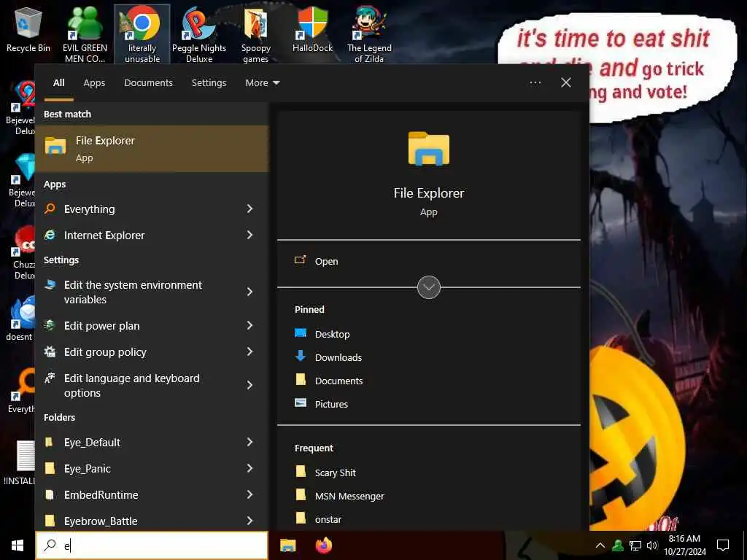Switch to the Documents search tab
This screenshot has width=747, height=560.
[x=149, y=83]
